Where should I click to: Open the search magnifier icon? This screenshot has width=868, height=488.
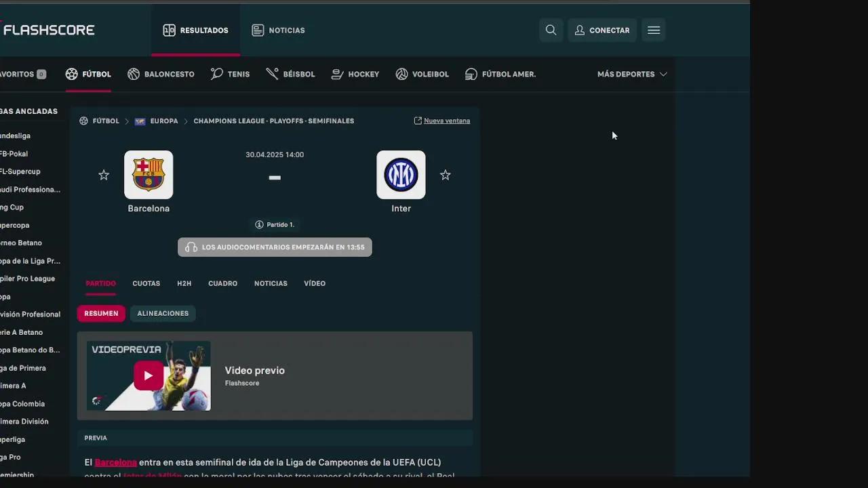pyautogui.click(x=551, y=30)
